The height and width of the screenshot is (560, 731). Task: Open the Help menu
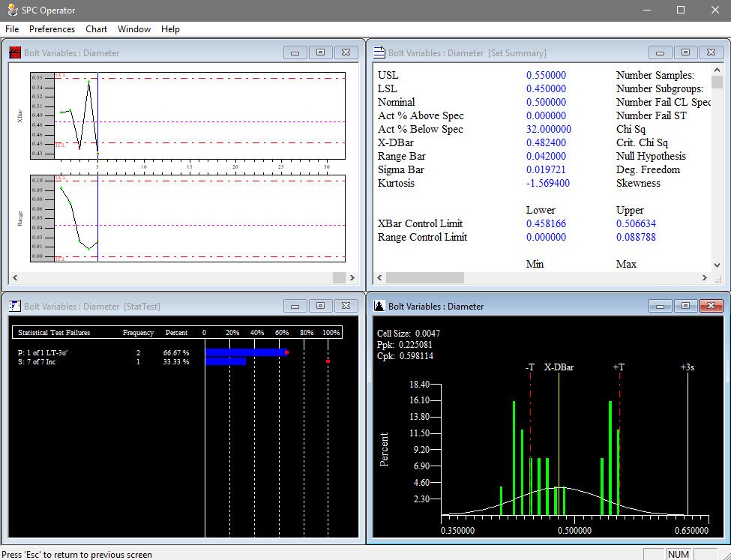170,29
